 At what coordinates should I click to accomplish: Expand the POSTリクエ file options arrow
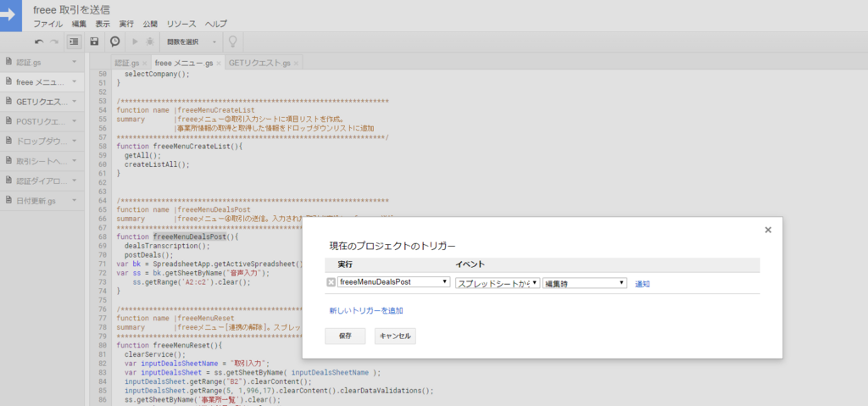click(x=75, y=120)
